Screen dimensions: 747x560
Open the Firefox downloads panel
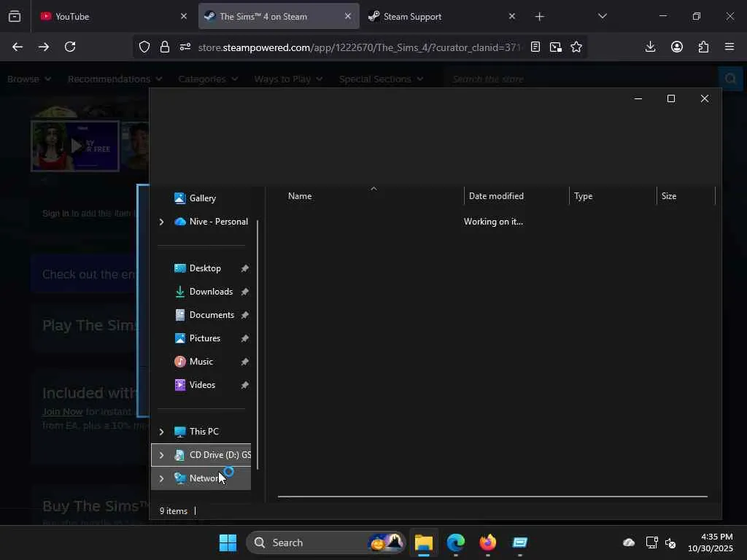(650, 47)
